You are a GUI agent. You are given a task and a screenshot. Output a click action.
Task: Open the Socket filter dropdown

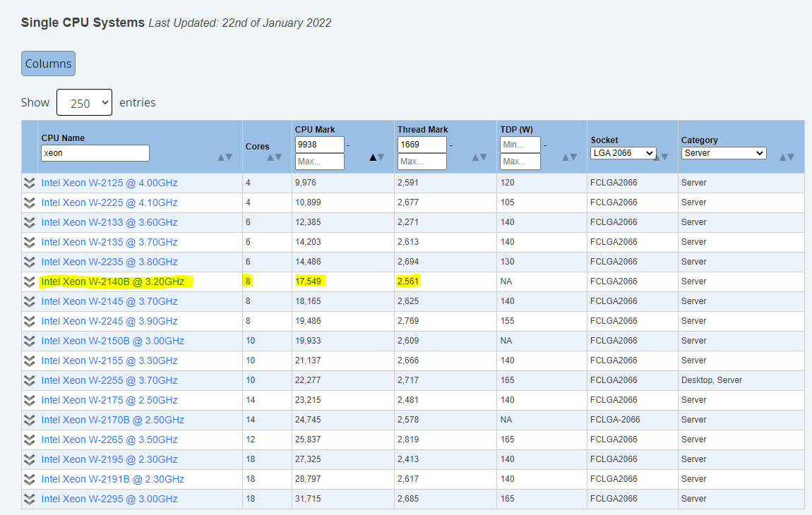click(623, 153)
